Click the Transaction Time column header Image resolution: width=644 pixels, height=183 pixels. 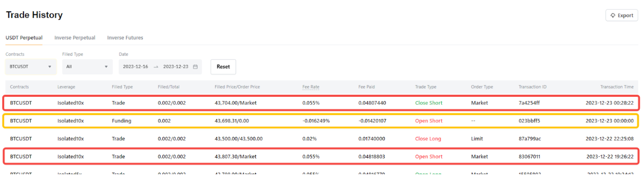click(617, 87)
